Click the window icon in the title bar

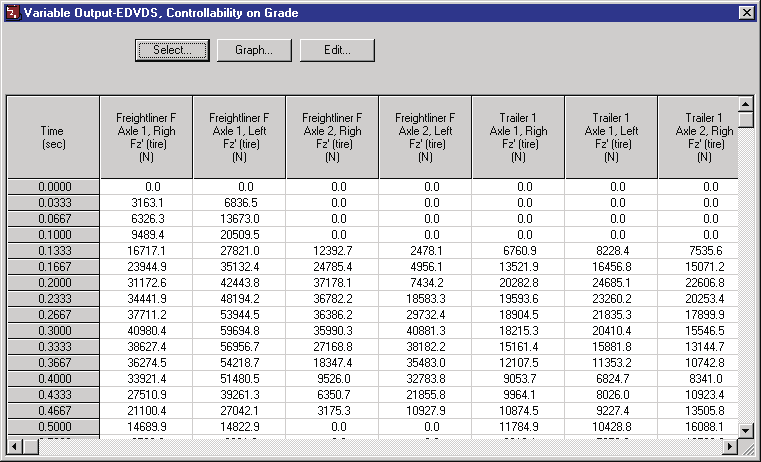pyautogui.click(x=13, y=13)
